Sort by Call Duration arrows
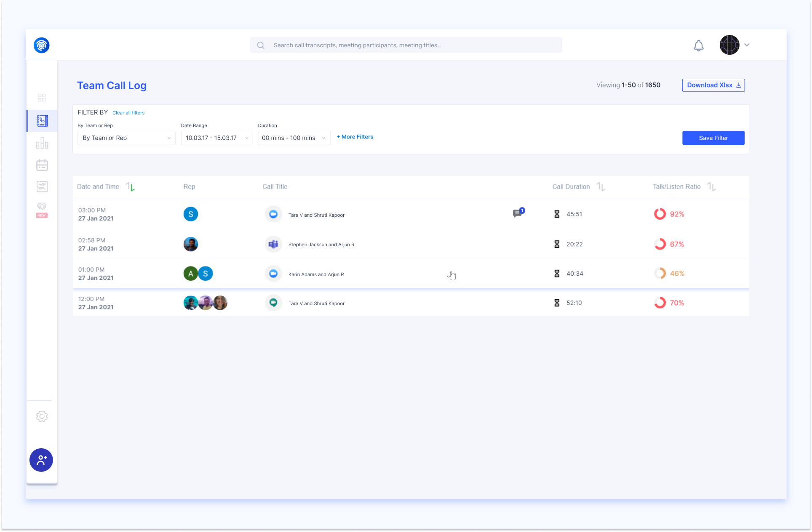The height and width of the screenshot is (532, 812). point(601,187)
